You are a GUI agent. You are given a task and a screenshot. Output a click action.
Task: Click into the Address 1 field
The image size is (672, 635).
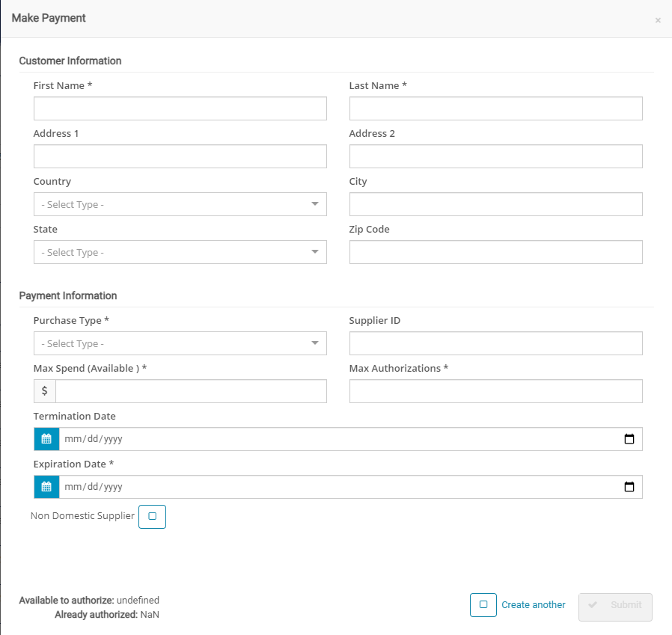[x=180, y=156]
